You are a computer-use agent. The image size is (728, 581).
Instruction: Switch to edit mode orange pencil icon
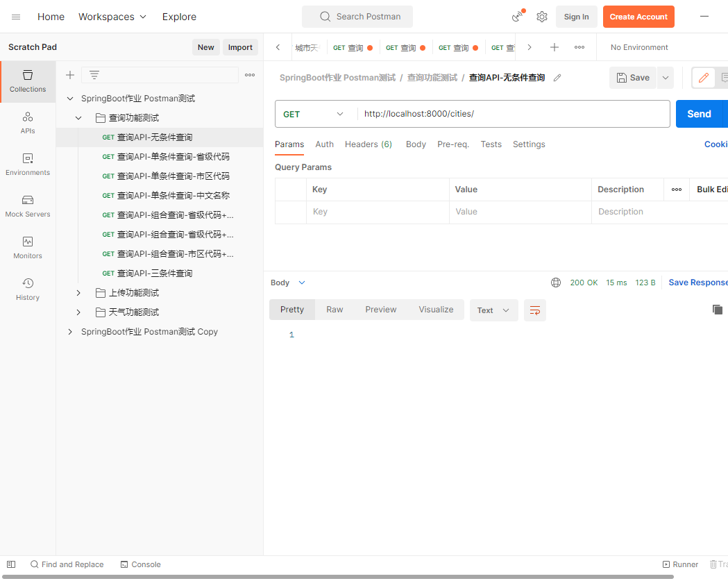click(704, 78)
